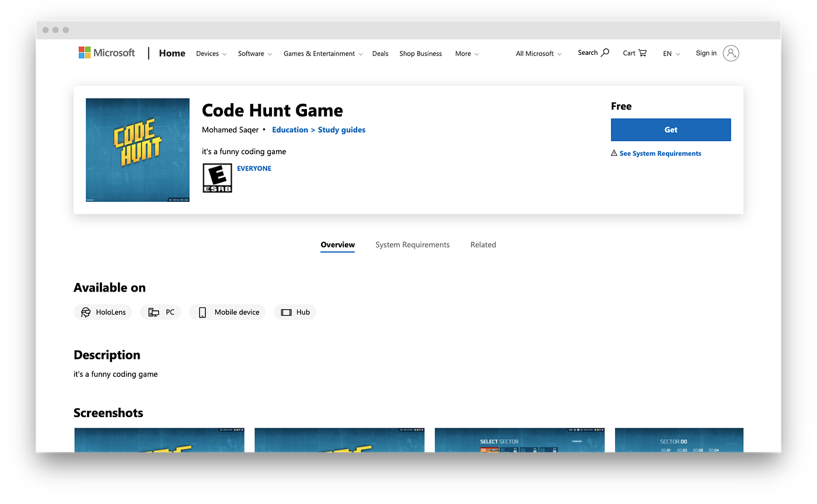Image resolution: width=817 pixels, height=504 pixels.
Task: Open the Deals page
Action: pos(380,54)
